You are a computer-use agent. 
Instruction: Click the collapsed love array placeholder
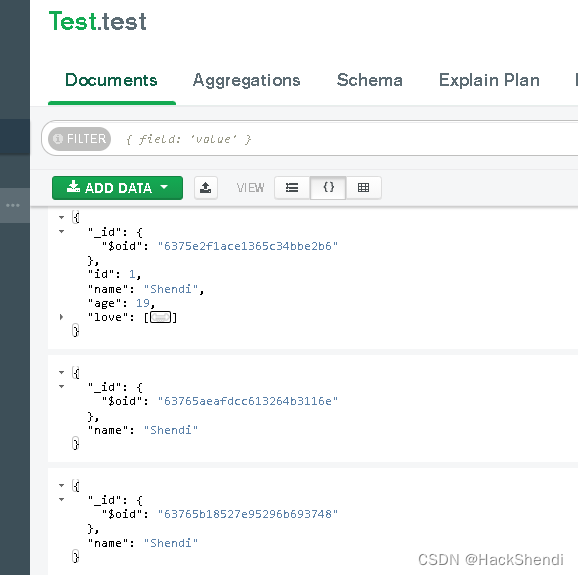160,317
